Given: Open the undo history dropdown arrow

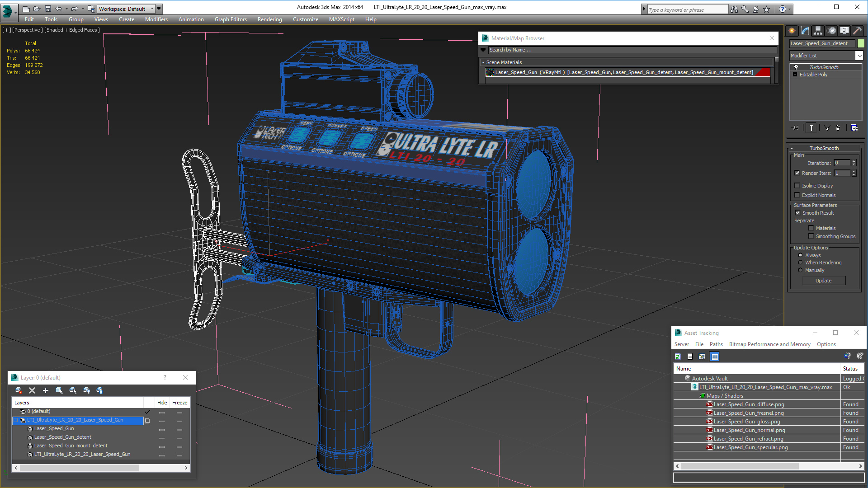Looking at the screenshot, I should click(66, 9).
